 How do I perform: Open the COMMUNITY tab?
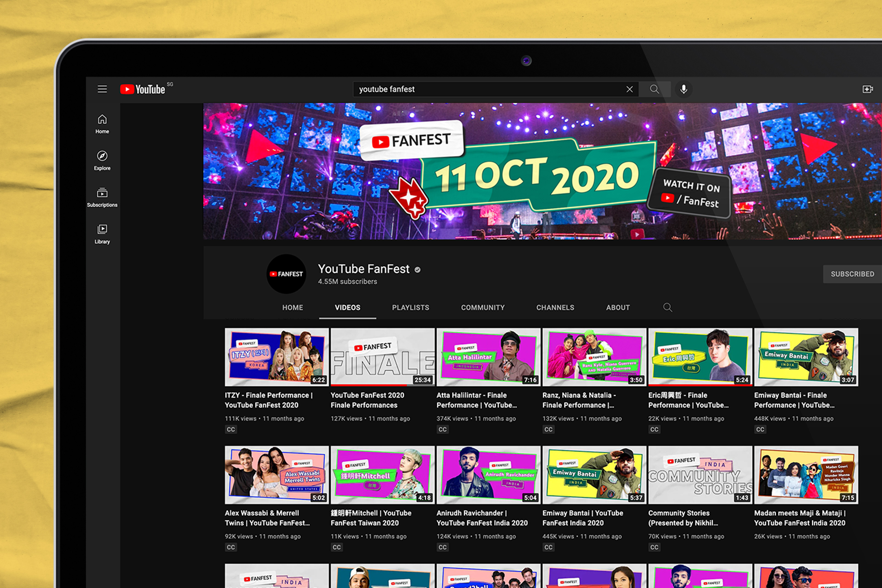[483, 308]
